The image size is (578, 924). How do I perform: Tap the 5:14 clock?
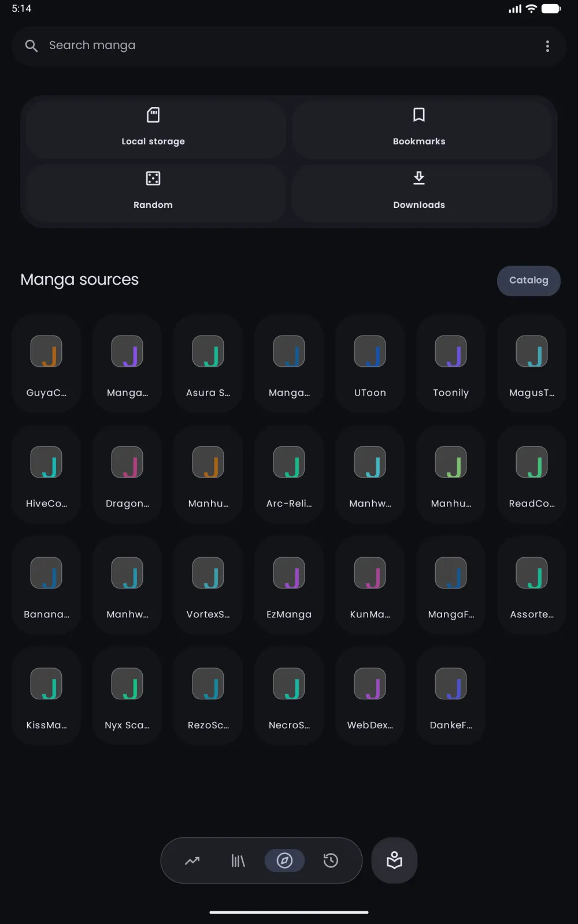pos(21,9)
